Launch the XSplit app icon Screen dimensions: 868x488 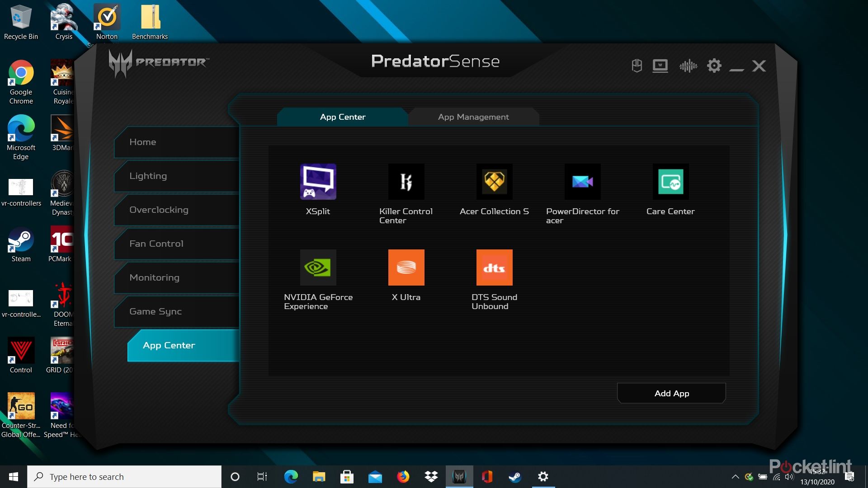pos(318,182)
